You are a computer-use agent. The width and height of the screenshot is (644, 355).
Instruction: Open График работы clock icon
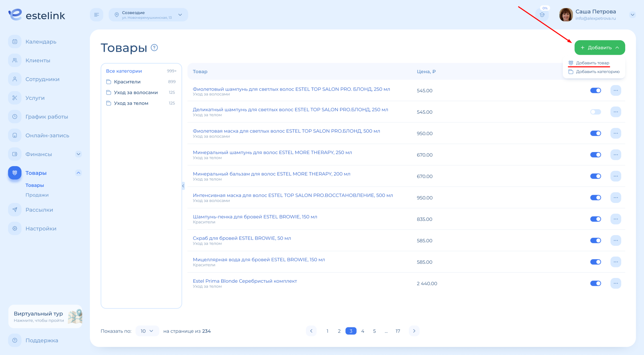15,117
